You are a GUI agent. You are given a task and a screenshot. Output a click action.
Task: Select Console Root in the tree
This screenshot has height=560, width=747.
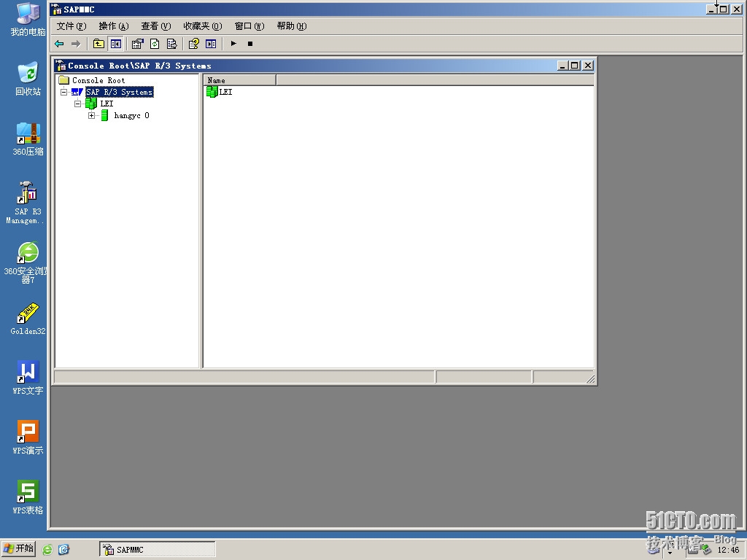click(98, 80)
